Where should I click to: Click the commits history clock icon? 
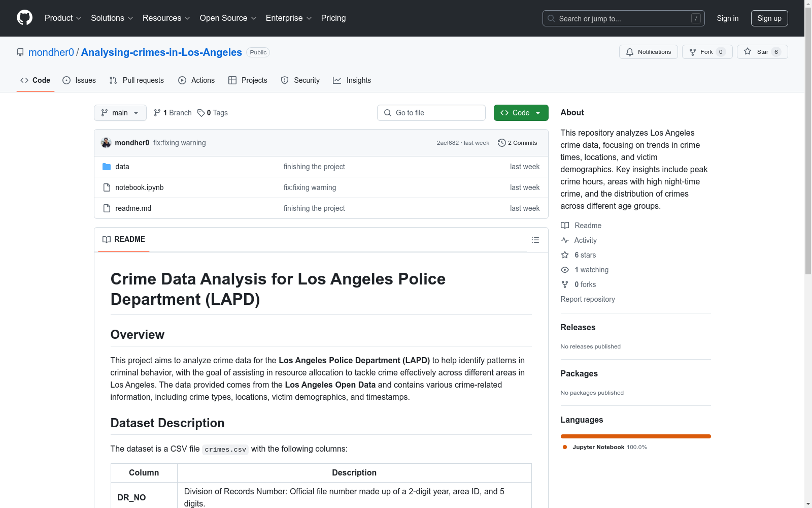[502, 143]
